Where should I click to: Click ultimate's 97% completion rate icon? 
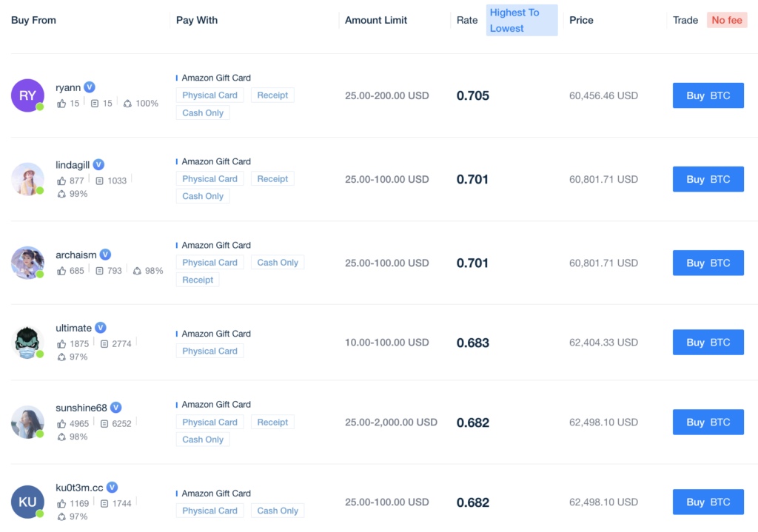pyautogui.click(x=61, y=357)
